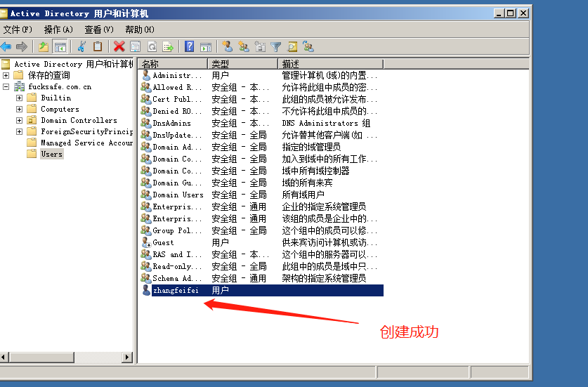Click the filter funnel icon
588x387 pixels.
276,46
